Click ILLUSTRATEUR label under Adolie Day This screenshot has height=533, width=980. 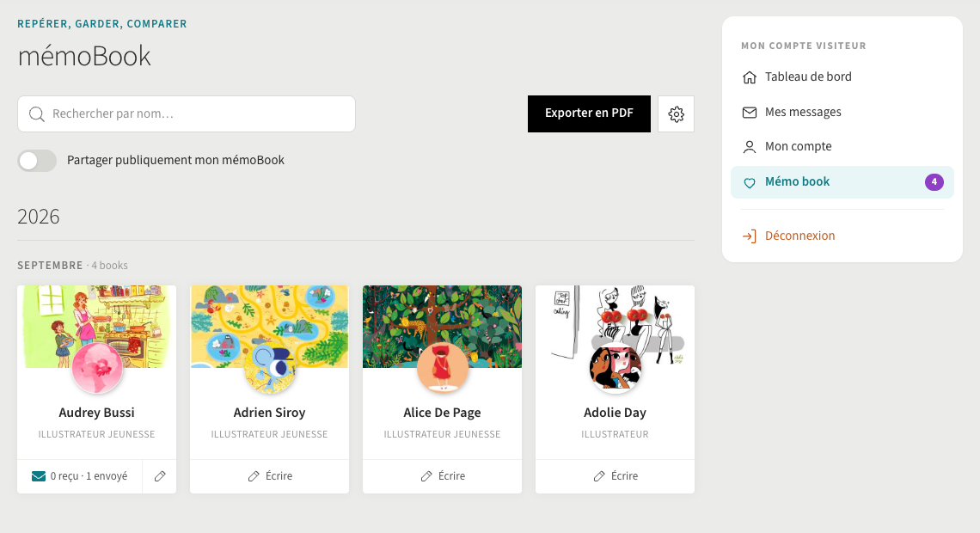[x=615, y=434]
